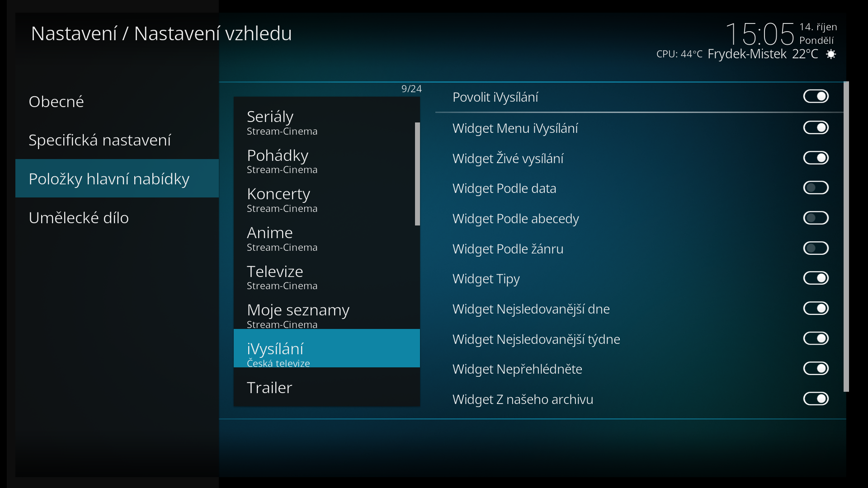Toggle Widget Z našeho archivu
Viewport: 868px width, 488px height.
point(816,399)
